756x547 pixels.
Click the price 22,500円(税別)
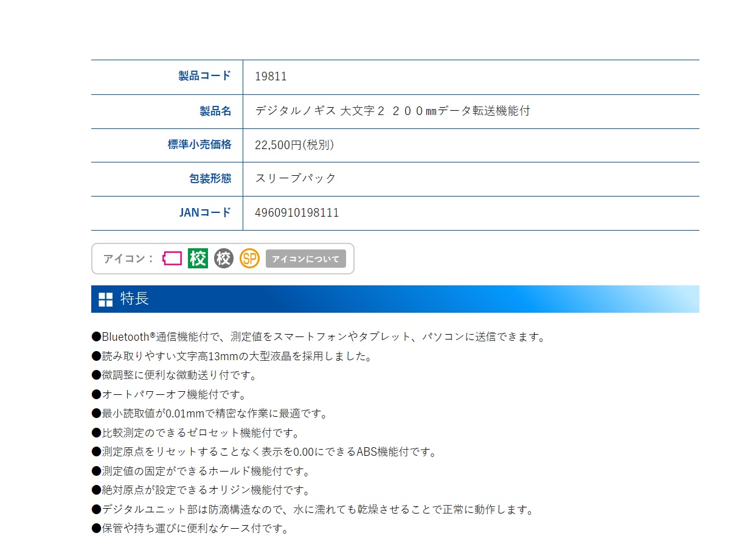(x=295, y=145)
